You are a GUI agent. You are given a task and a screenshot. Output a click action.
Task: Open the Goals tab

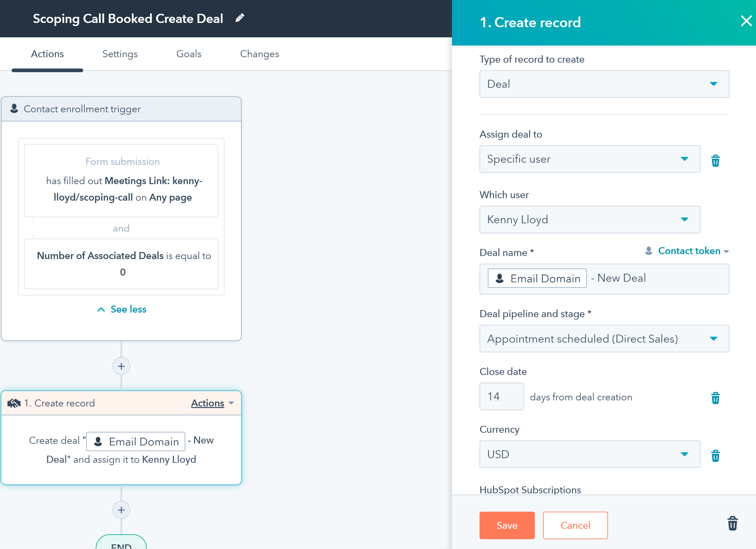(x=189, y=54)
